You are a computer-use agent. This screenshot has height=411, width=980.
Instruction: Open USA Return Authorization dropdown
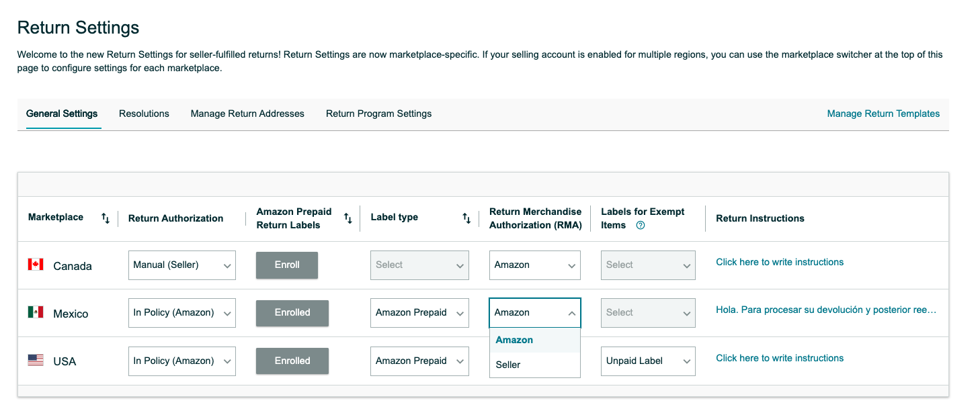pos(182,361)
